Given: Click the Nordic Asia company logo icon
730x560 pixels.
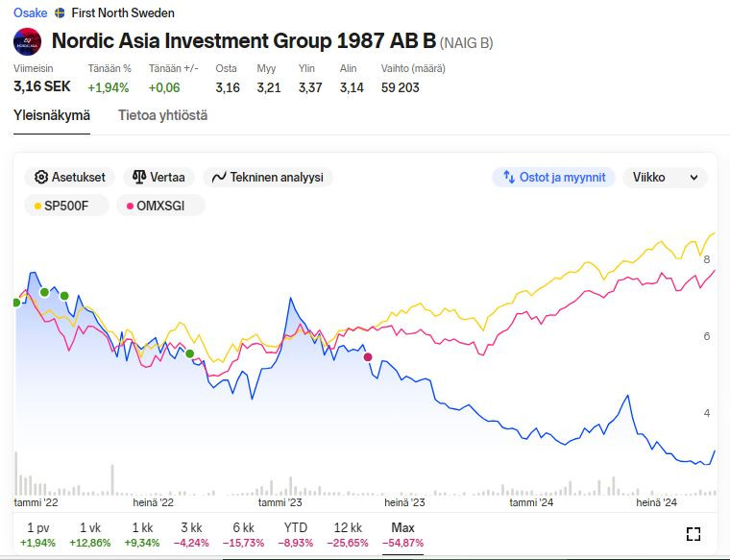Looking at the screenshot, I should click(27, 41).
